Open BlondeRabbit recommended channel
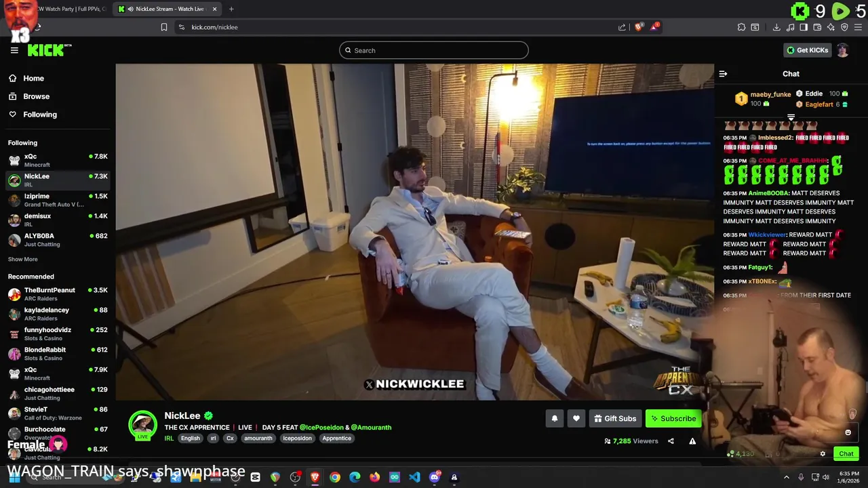Viewport: 868px width, 488px height. tap(58, 353)
